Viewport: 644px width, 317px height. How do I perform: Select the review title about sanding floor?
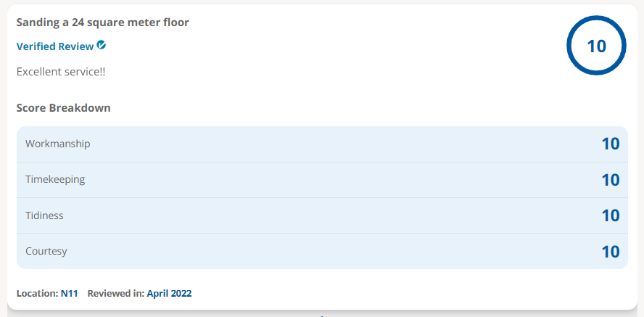pos(103,22)
